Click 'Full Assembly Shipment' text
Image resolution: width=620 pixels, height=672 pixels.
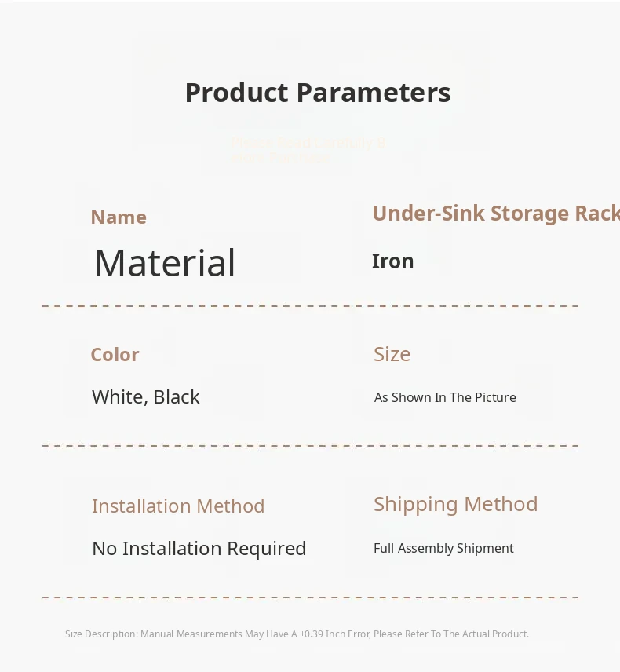click(443, 548)
